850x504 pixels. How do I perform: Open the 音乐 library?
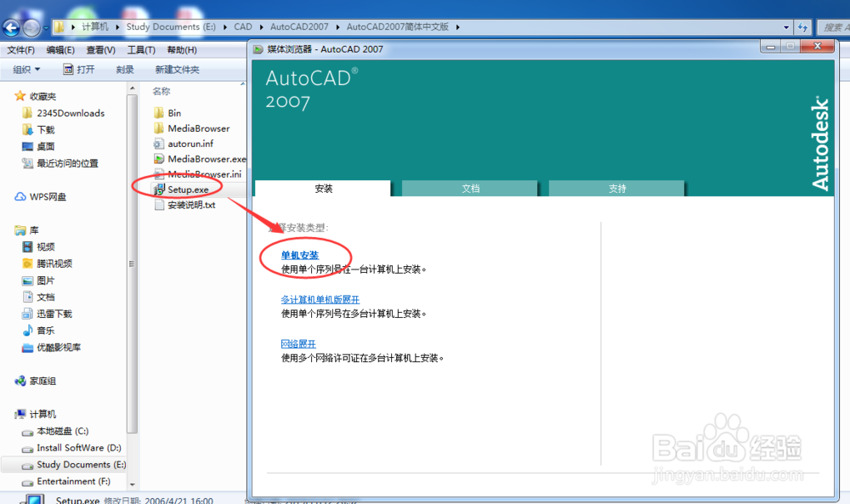point(46,331)
